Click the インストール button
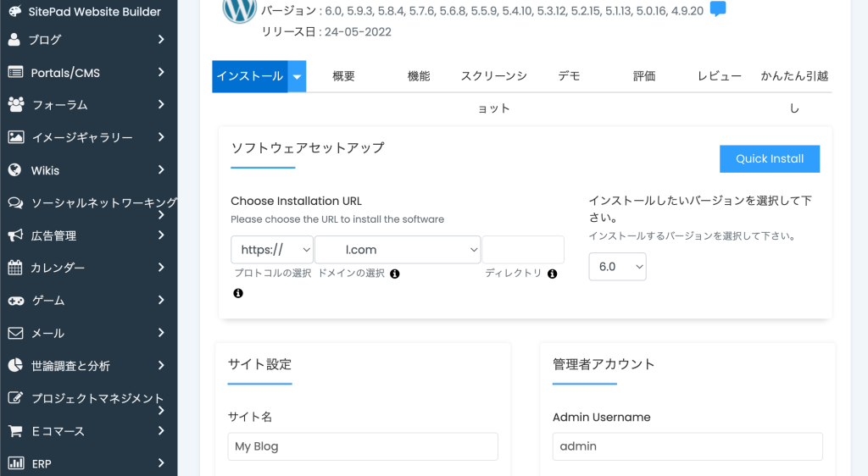 pyautogui.click(x=250, y=76)
